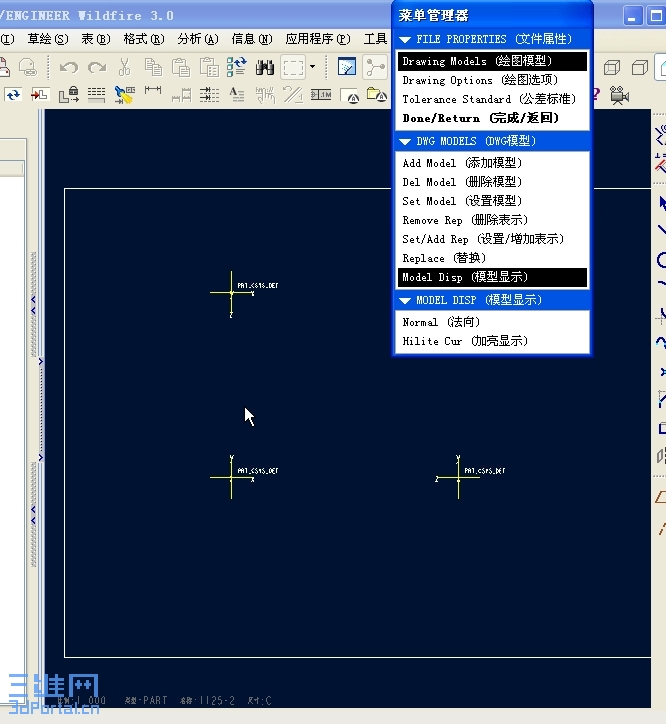Select Tolerance Standard (公差标准)

click(x=492, y=99)
